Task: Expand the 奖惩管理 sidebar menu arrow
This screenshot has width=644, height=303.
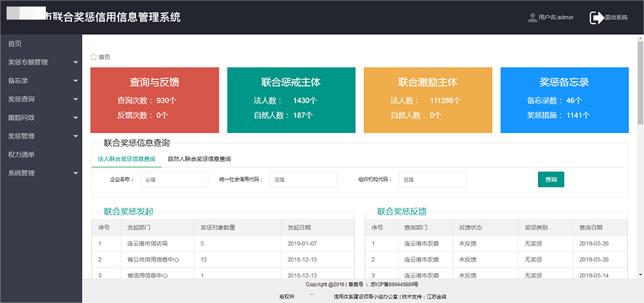Action: tap(75, 136)
